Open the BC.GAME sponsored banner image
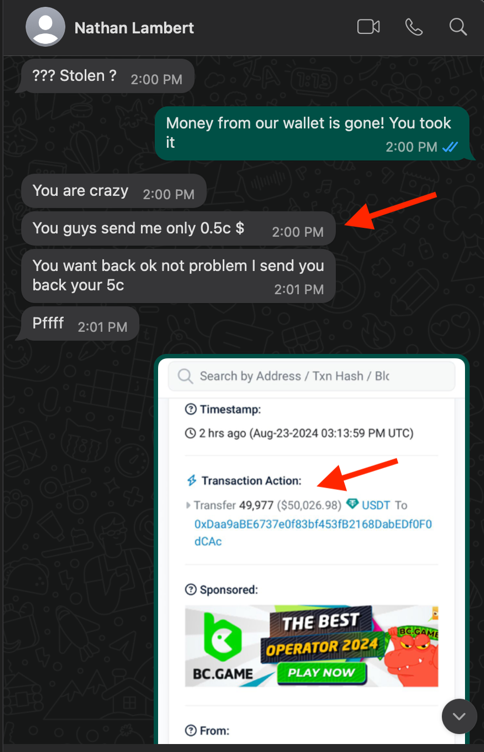 tap(311, 646)
